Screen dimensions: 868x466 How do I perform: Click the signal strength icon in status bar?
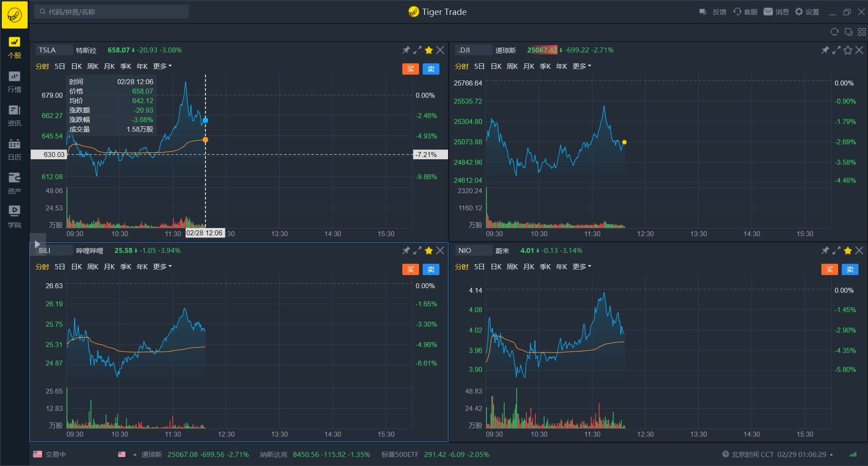pos(853,454)
